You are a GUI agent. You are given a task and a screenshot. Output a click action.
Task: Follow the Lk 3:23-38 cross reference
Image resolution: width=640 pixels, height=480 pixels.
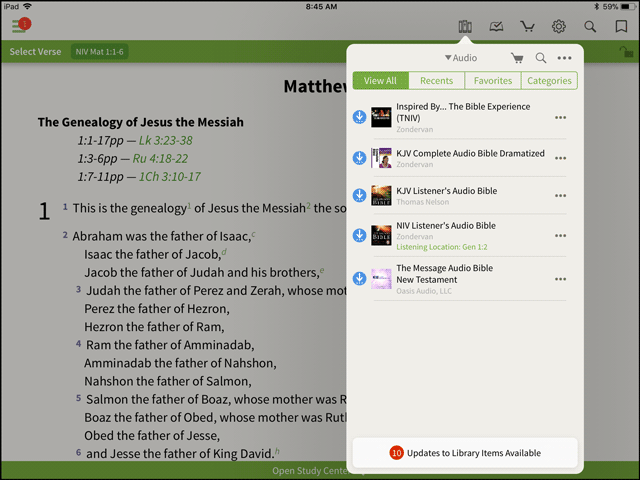click(x=165, y=140)
